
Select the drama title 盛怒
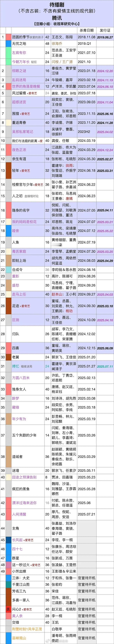pyautogui.click(x=15, y=285)
